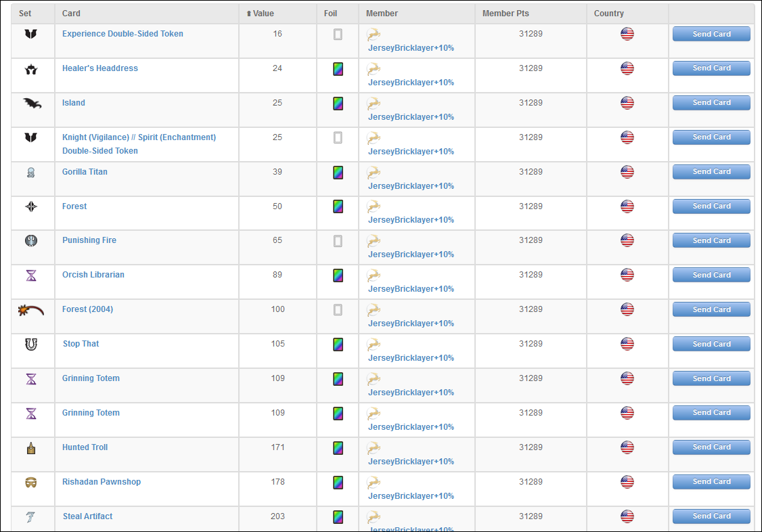Click the Country column header

[608, 14]
